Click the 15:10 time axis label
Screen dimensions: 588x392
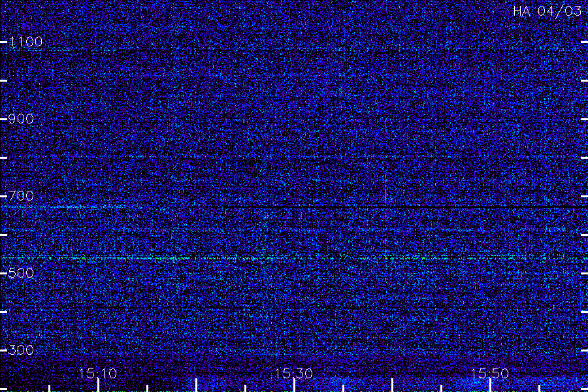point(98,373)
